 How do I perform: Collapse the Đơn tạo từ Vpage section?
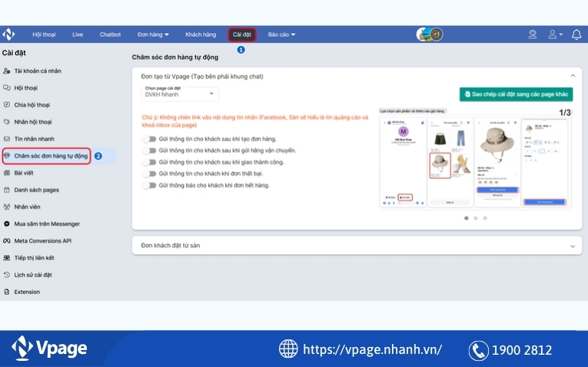(x=573, y=76)
